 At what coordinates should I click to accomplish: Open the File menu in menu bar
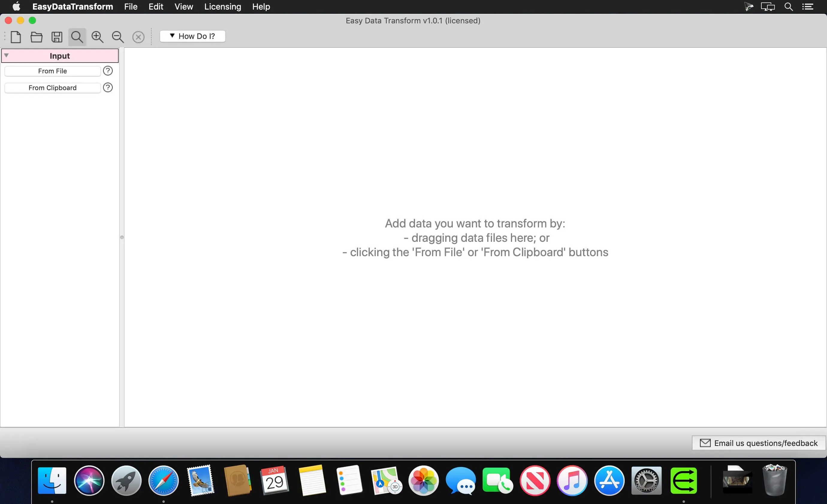(x=130, y=7)
